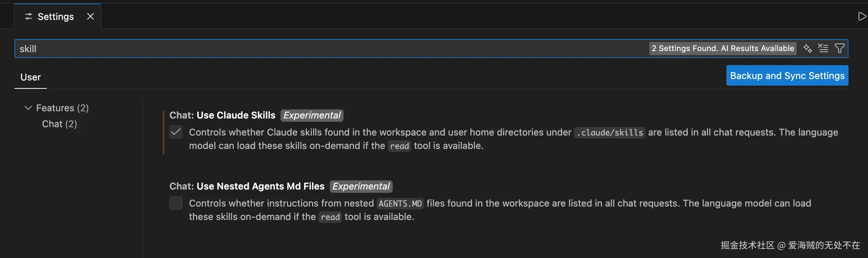Click the Use Nested Agents Md Files title

click(260, 186)
